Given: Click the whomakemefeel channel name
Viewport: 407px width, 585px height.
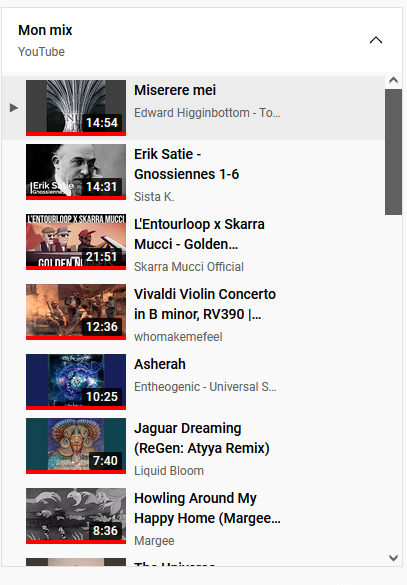Looking at the screenshot, I should [x=178, y=337].
